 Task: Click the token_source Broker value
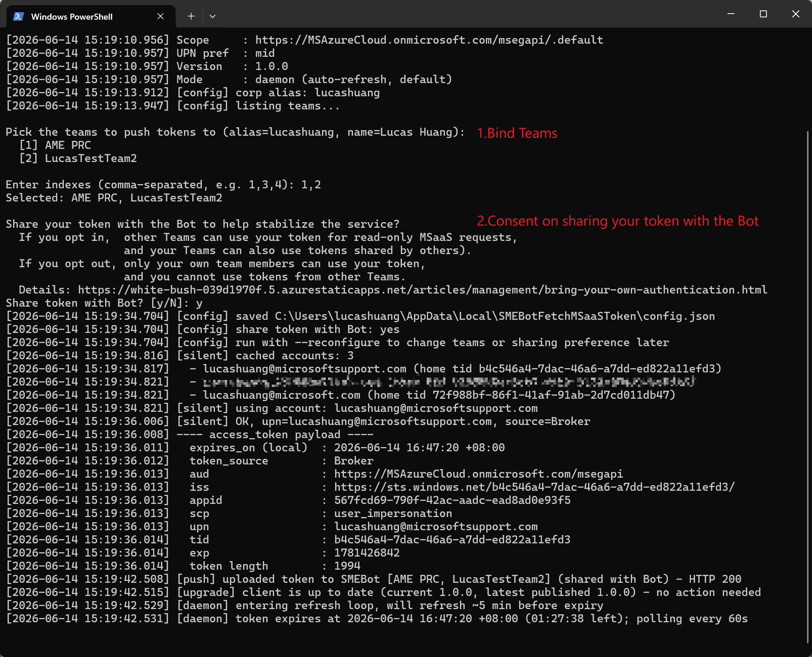[354, 461]
